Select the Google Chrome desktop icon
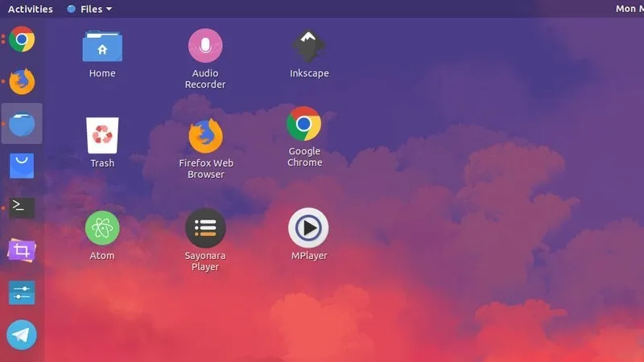 click(304, 124)
